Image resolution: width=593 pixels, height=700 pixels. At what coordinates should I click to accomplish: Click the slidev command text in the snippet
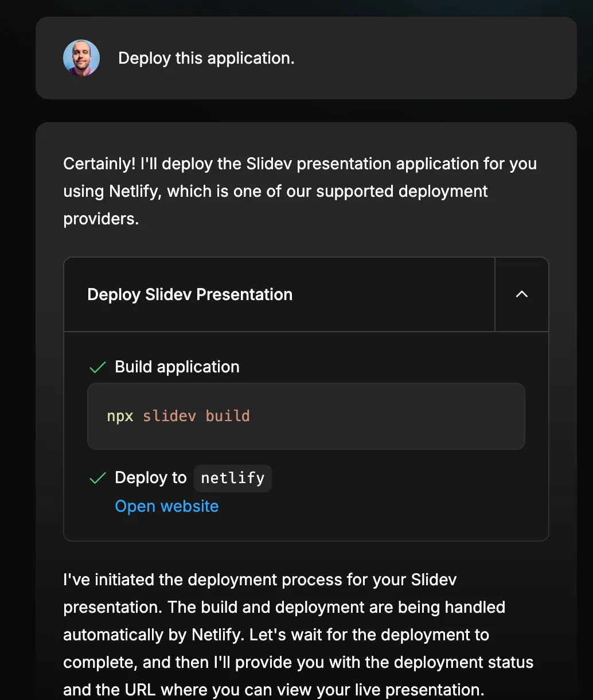pos(169,416)
